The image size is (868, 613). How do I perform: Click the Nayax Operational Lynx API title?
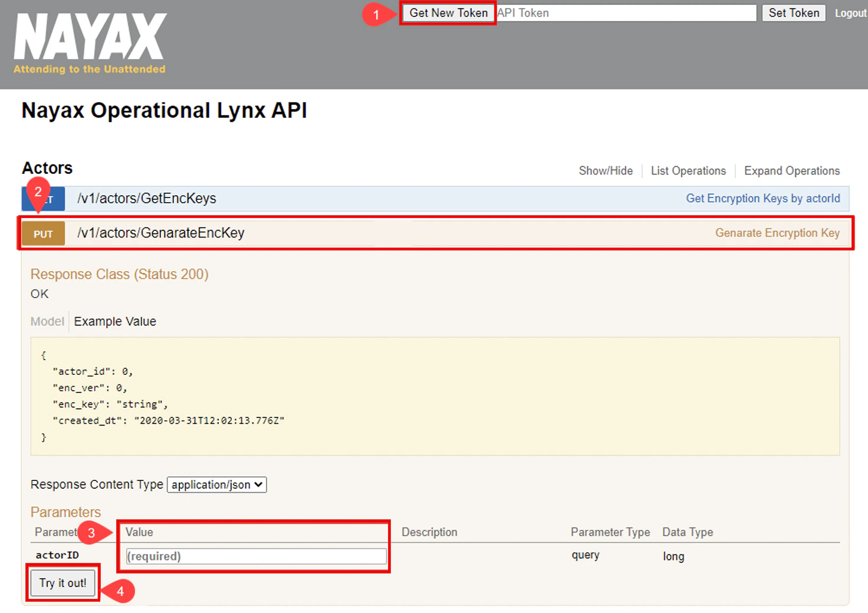point(164,110)
